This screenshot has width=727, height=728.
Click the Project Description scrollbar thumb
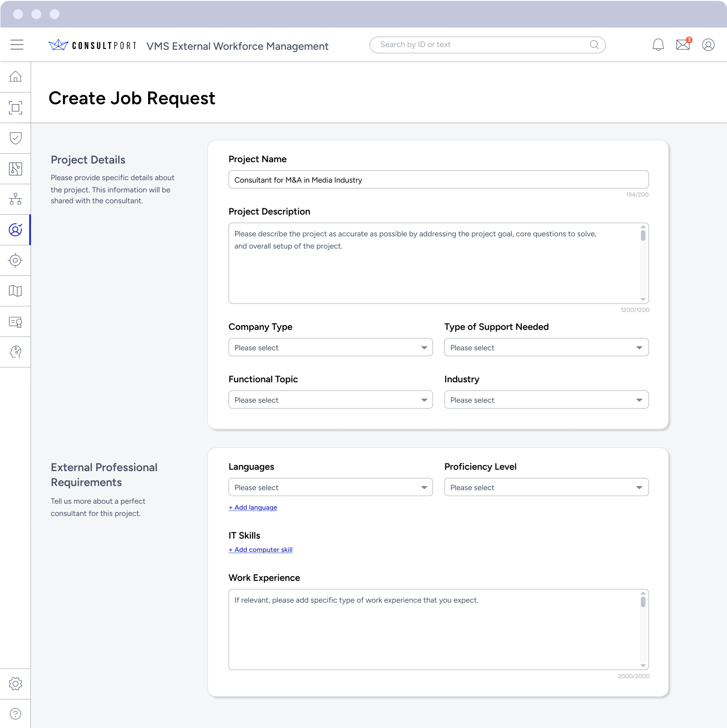pyautogui.click(x=643, y=236)
